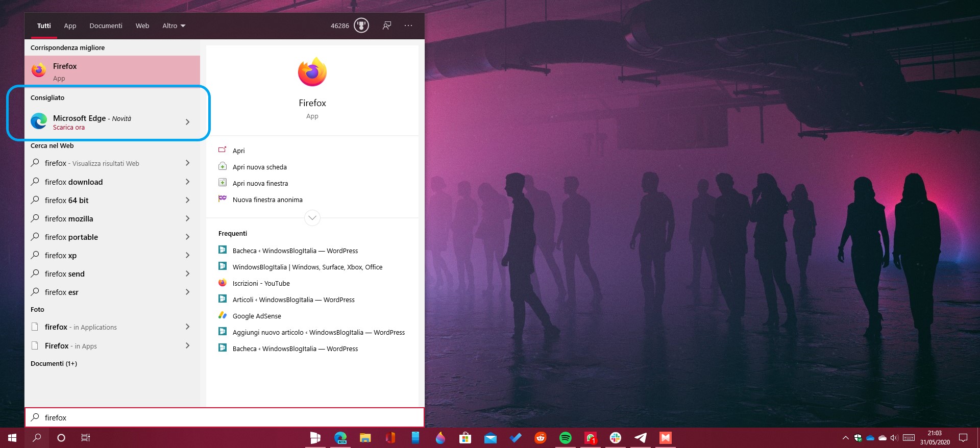Expand the 'firefox xp' suggestion arrow
Screen dimensions: 980x448
pyautogui.click(x=187, y=255)
